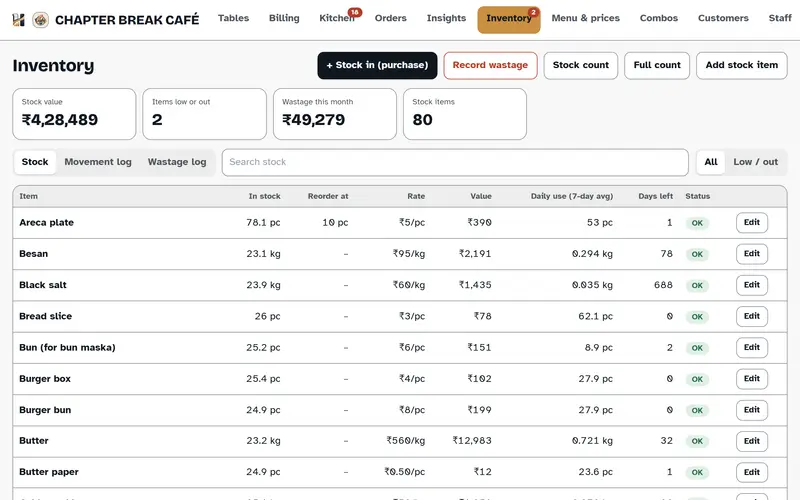Viewport: 800px width, 500px height.
Task: Open the Kitchen tab
Action: pyautogui.click(x=337, y=18)
